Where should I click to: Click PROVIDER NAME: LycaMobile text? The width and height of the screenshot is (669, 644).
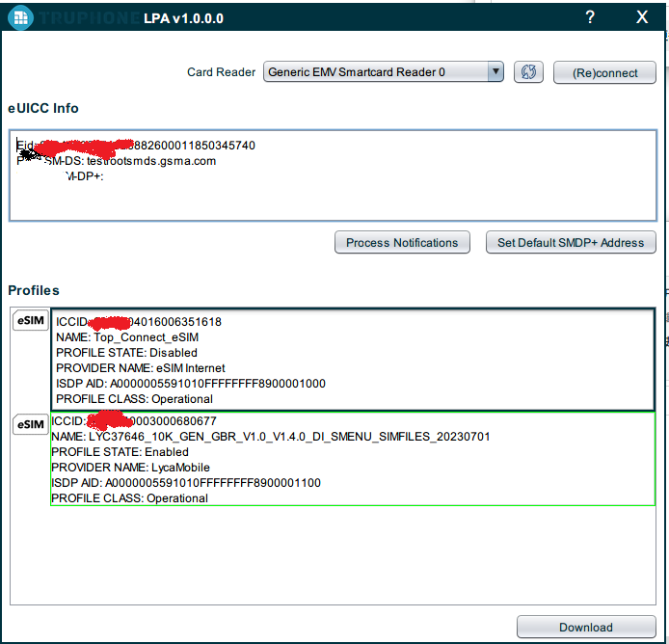pos(130,468)
